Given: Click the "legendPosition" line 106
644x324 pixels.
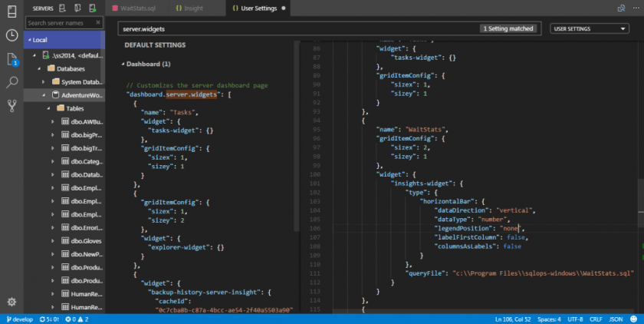Looking at the screenshot, I should [479, 228].
